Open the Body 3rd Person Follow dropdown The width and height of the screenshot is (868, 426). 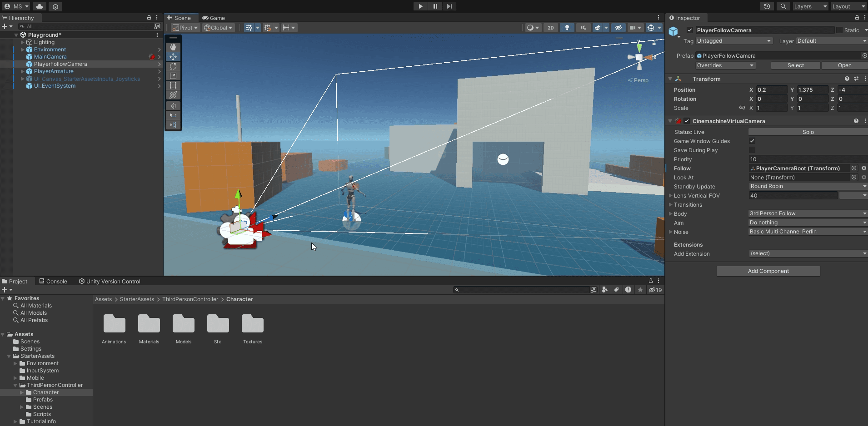coord(807,213)
